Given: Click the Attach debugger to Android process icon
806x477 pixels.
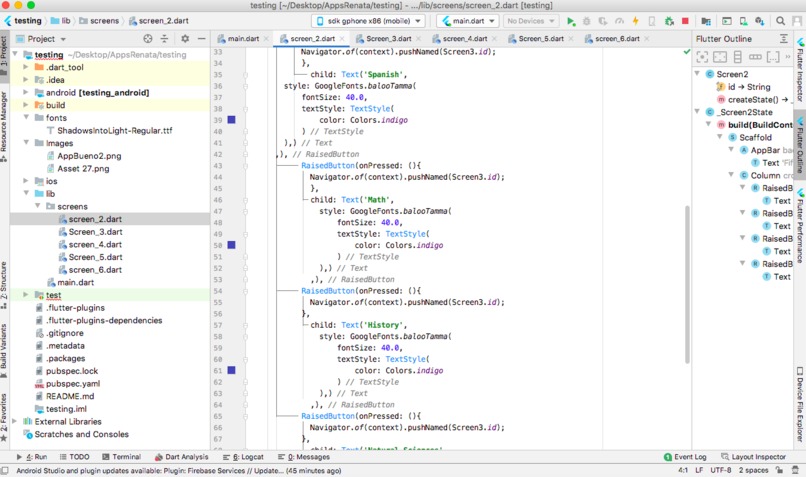Looking at the screenshot, I should [669, 21].
